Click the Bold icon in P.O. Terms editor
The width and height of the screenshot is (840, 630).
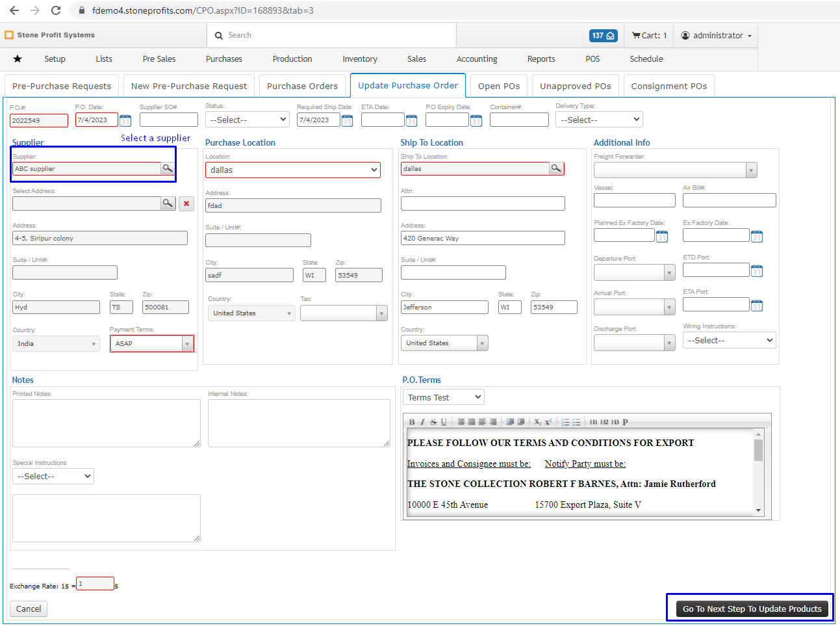click(412, 422)
